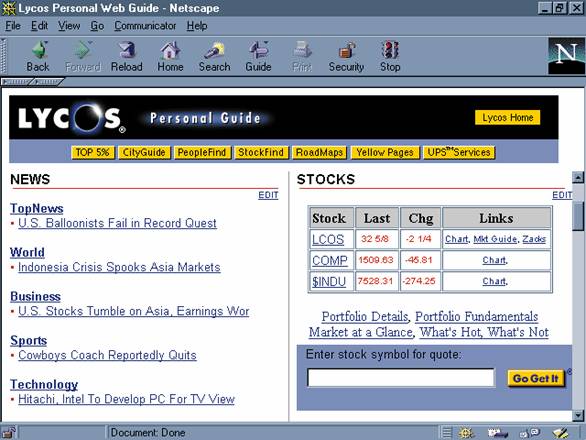This screenshot has width=586, height=440.
Task: Click the COMP stock symbol link
Action: 330,260
